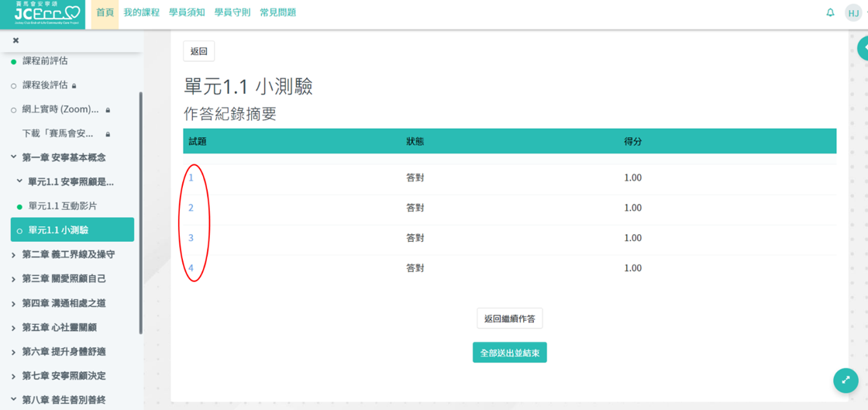This screenshot has height=410, width=868.
Task: Click the fullscreen expand arrows button
Action: point(846,380)
